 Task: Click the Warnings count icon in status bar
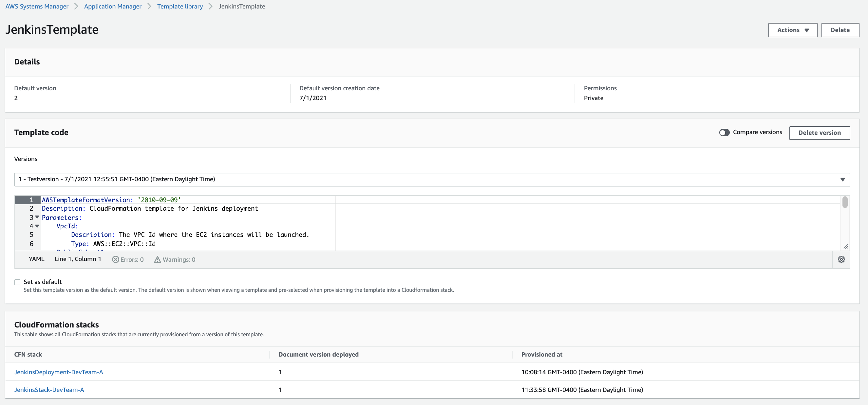pyautogui.click(x=157, y=259)
